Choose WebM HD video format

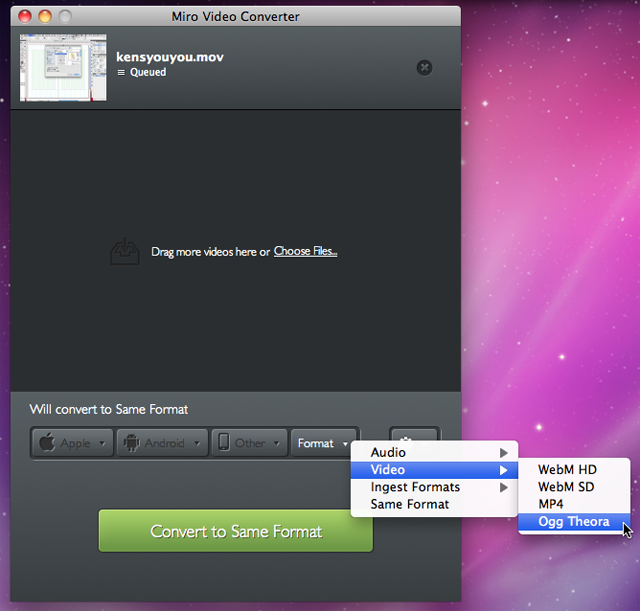tap(567, 469)
